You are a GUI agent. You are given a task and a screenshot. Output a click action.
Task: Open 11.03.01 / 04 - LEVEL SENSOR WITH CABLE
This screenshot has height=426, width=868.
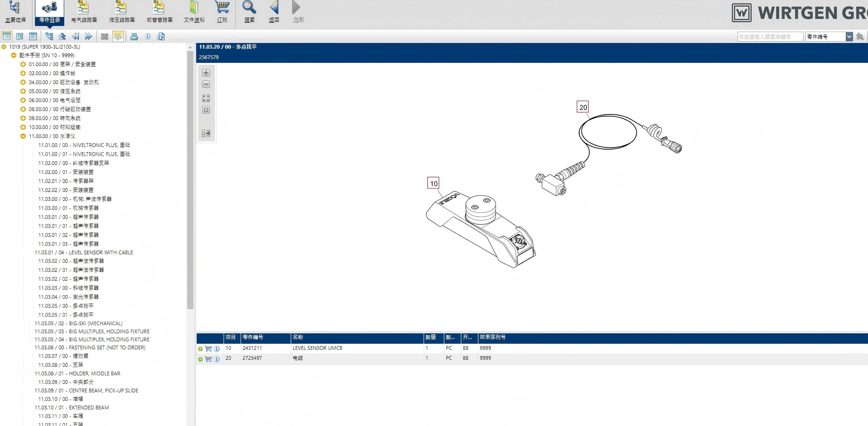coord(84,252)
